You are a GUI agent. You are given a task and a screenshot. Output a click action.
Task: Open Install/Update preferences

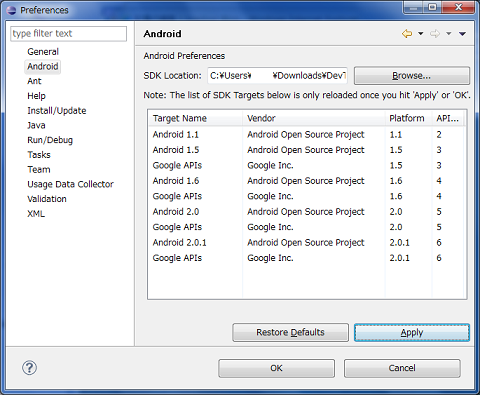coord(57,111)
